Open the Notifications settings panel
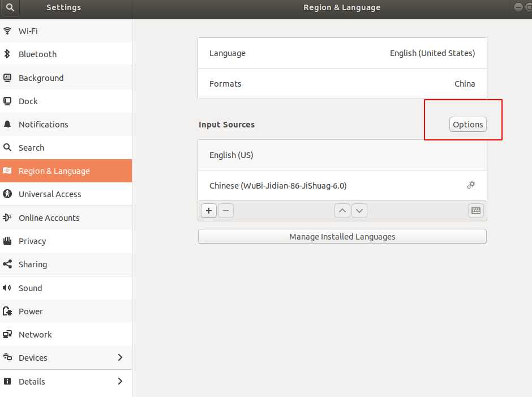 pyautogui.click(x=43, y=125)
